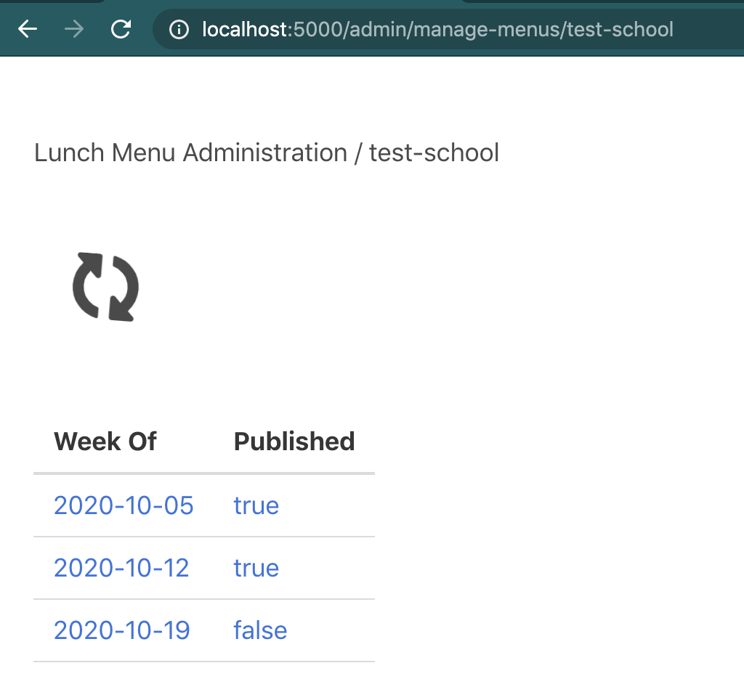View site information via the info icon

tap(179, 29)
